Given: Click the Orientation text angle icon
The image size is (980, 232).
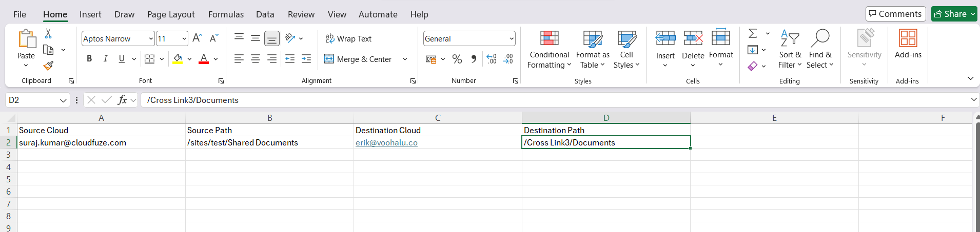Looking at the screenshot, I should 290,38.
